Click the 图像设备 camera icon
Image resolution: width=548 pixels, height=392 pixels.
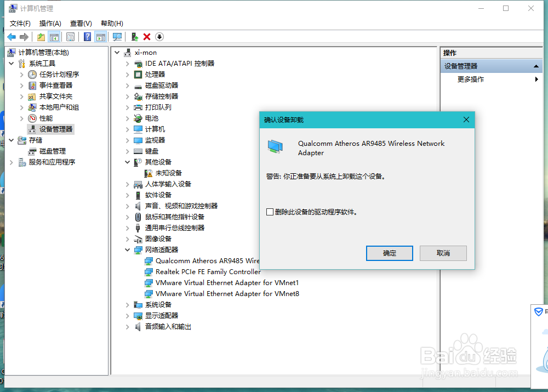[138, 239]
